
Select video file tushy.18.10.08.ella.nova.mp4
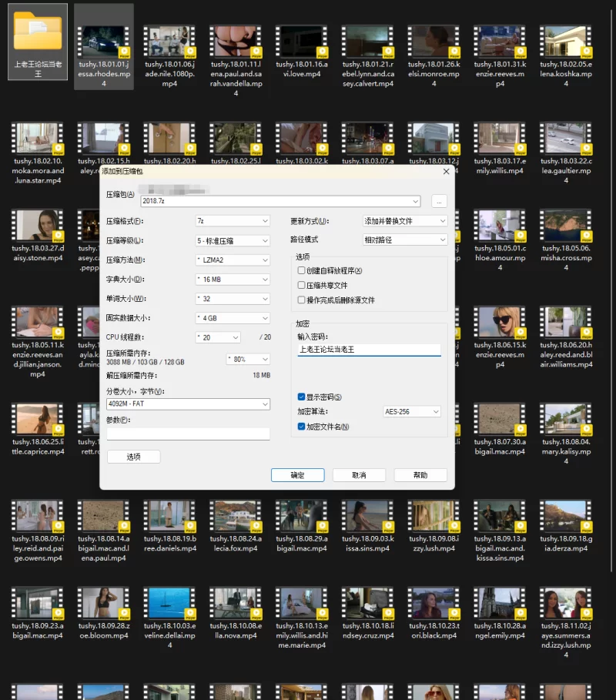tap(236, 614)
